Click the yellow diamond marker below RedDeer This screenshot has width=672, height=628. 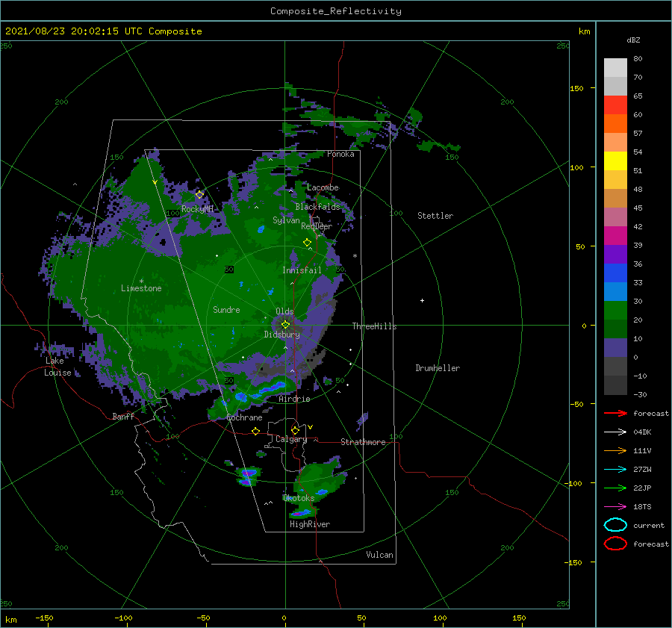[x=307, y=243]
